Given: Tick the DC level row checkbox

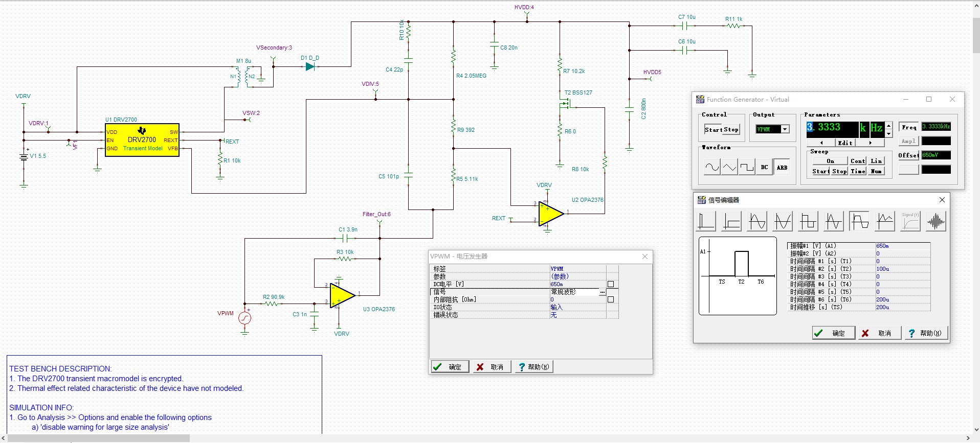Looking at the screenshot, I should pyautogui.click(x=611, y=284).
